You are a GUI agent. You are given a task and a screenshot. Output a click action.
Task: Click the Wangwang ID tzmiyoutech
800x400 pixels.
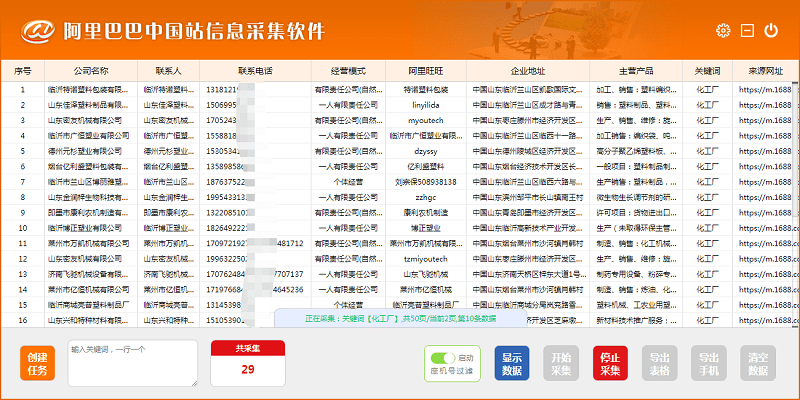coord(426,259)
